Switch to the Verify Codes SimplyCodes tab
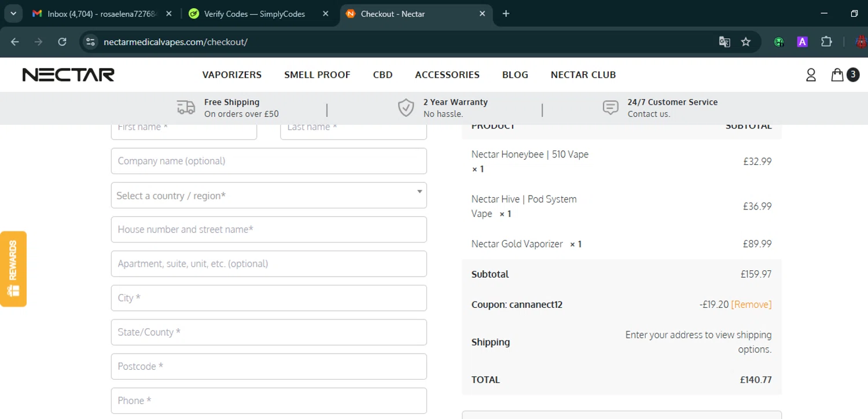Screen dimensions: 868x419 point(259,14)
